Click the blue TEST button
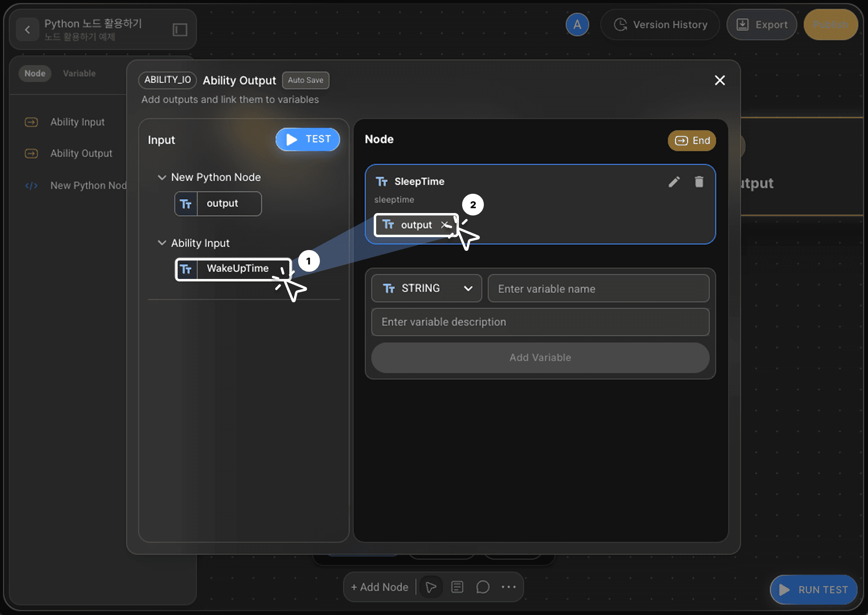868x615 pixels. (308, 139)
